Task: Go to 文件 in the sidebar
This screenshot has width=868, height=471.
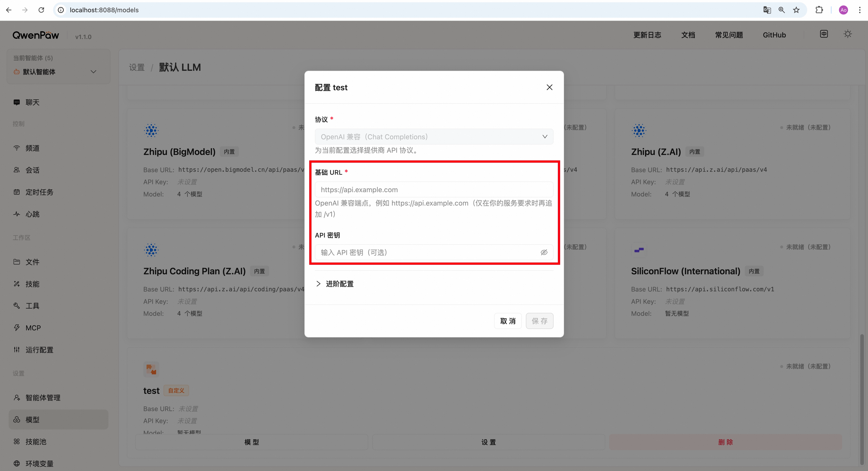Action: tap(58, 262)
